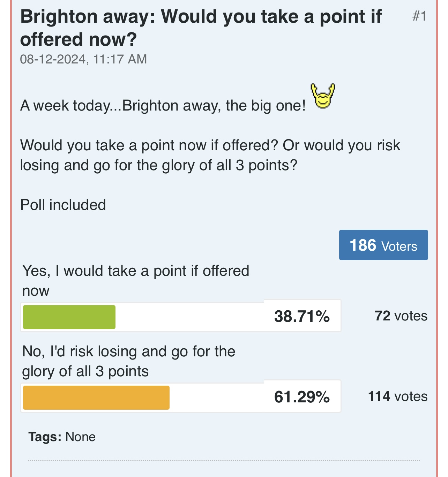The image size is (448, 477).
Task: View the 72 votes count
Action: pyautogui.click(x=401, y=316)
